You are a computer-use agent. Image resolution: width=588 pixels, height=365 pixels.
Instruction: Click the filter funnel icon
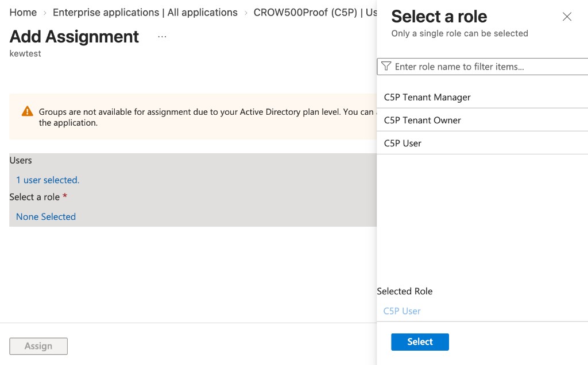pos(386,67)
